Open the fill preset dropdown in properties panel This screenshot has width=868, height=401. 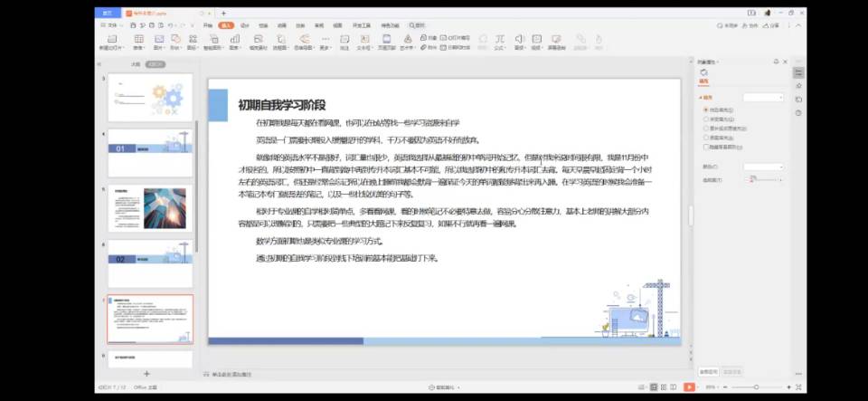click(762, 97)
